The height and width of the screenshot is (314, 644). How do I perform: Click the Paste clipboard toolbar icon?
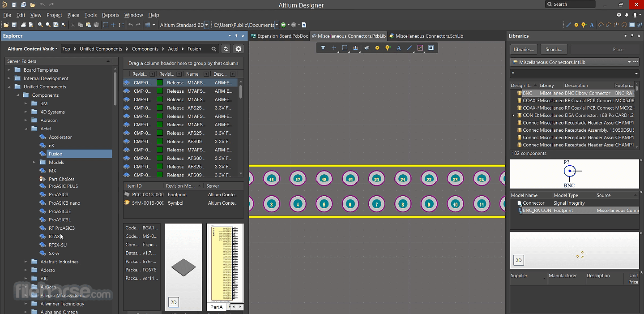[x=88, y=25]
